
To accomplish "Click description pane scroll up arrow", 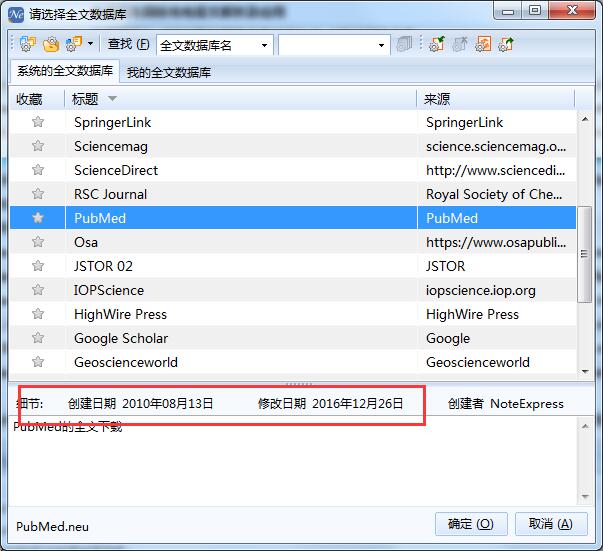I will click(x=585, y=426).
